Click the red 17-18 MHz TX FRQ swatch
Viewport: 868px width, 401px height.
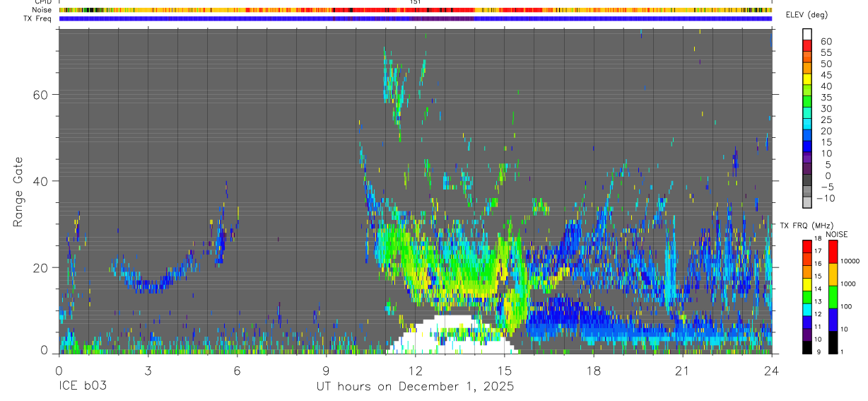[807, 246]
